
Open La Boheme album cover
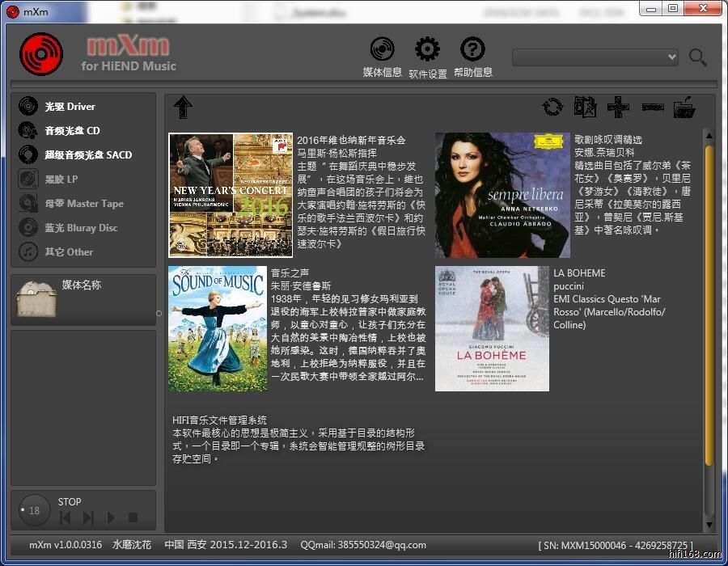(492, 329)
